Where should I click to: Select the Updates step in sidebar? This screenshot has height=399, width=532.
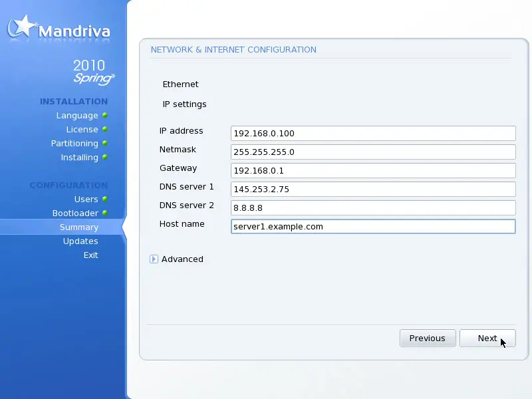pyautogui.click(x=80, y=241)
